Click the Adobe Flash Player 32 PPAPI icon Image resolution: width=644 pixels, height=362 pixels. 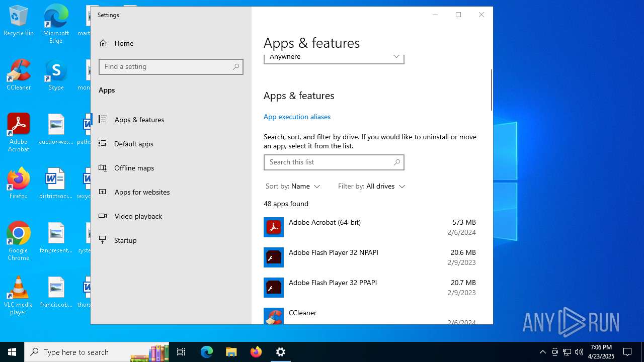coord(274,288)
